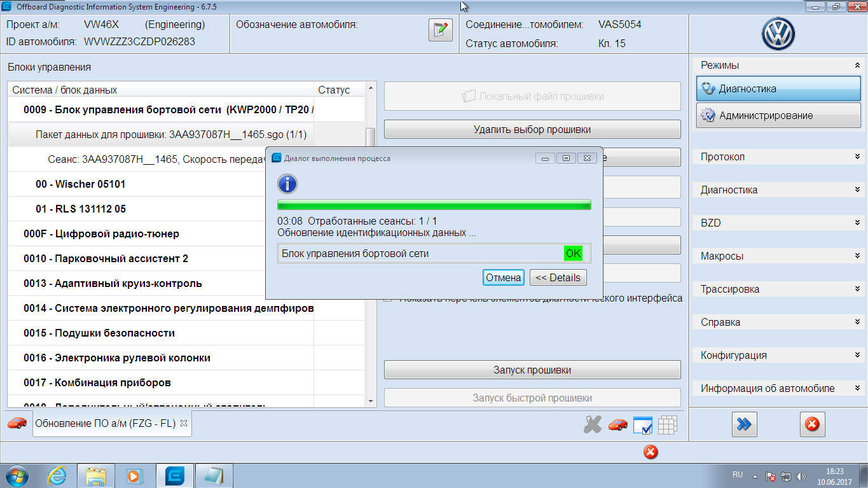This screenshot has width=868, height=488.
Task: Click the blue double-arrow forward button
Action: [743, 424]
